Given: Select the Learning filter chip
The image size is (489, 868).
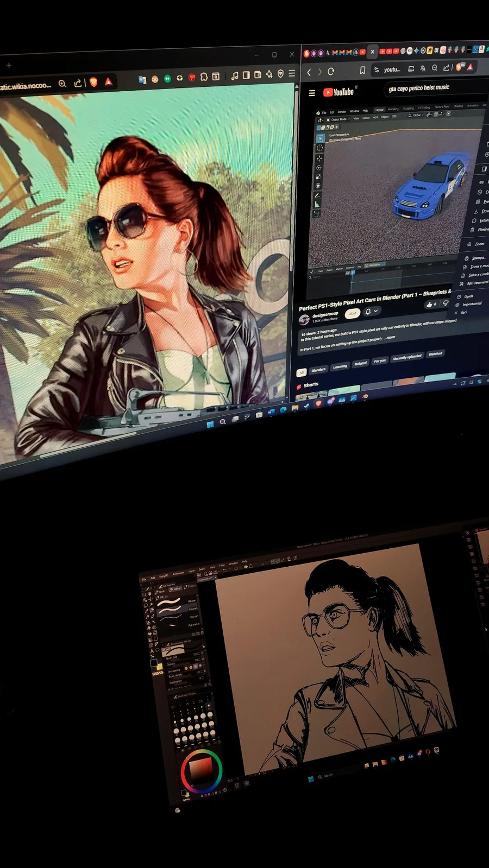Looking at the screenshot, I should pos(340,366).
